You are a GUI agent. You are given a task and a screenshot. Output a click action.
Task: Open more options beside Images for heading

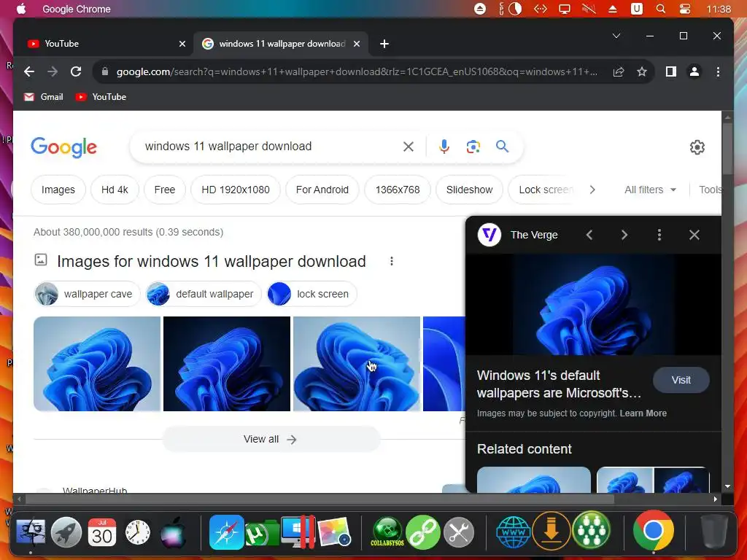[392, 261]
